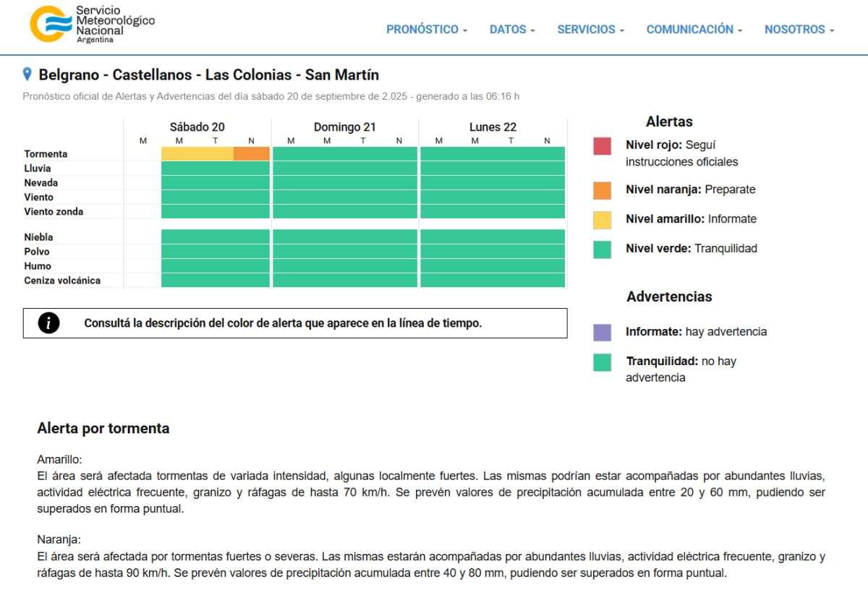Open the SERVICIOS dropdown
Viewport: 868px width, 590px height.
[x=590, y=30]
